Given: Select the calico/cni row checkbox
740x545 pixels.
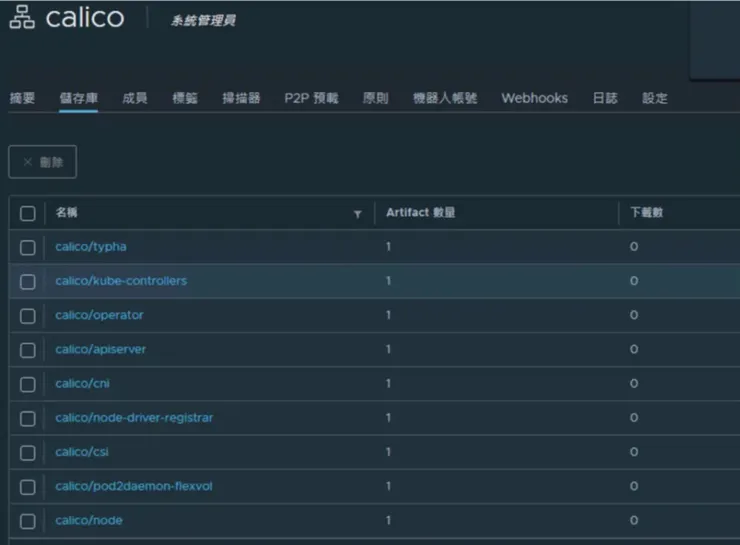Looking at the screenshot, I should [x=28, y=384].
